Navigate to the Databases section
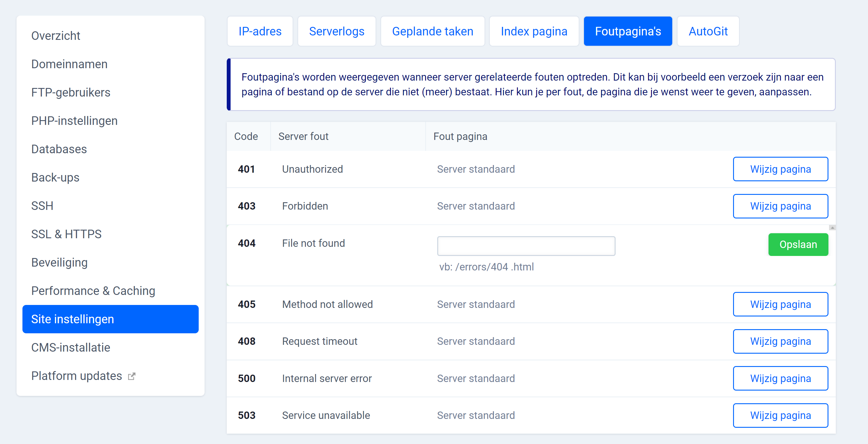 [x=59, y=149]
